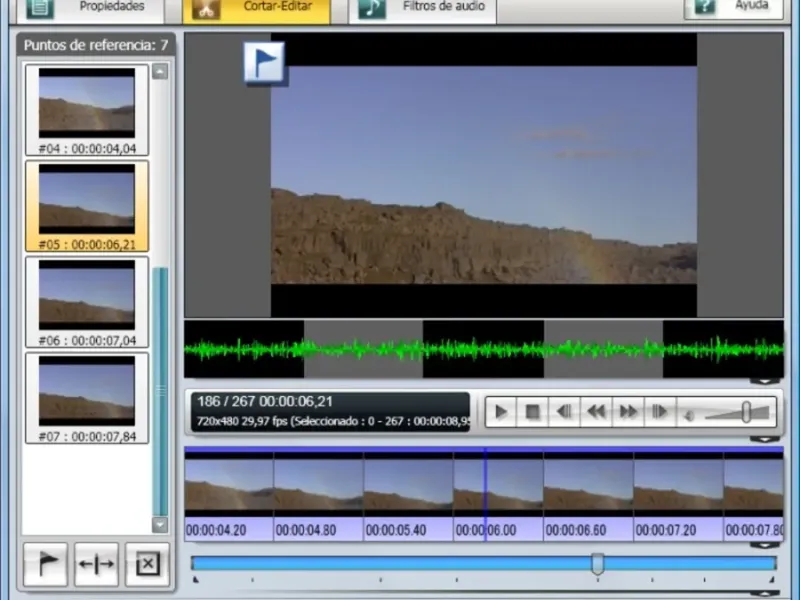
Task: Click 'Puntos de referencia: 7' header
Action: pos(96,45)
